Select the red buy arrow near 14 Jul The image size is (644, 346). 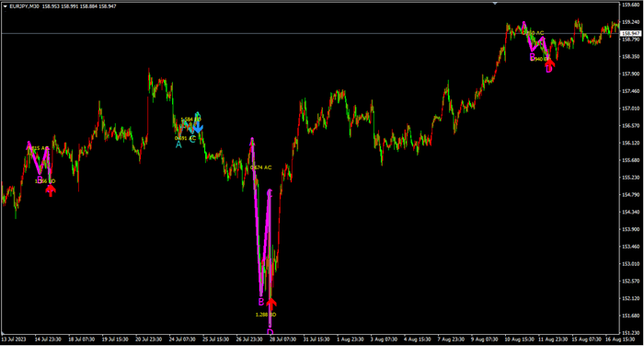pos(51,190)
